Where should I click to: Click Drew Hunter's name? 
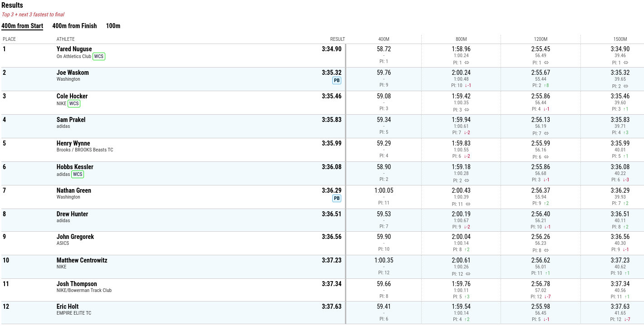point(72,214)
